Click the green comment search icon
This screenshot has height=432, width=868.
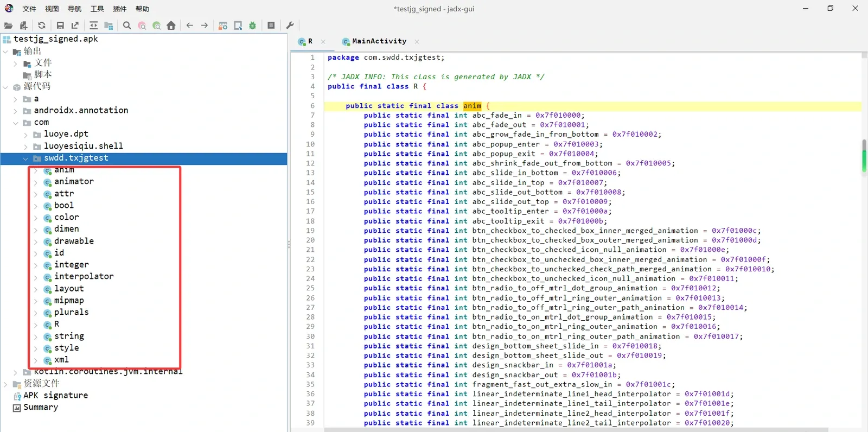[157, 26]
